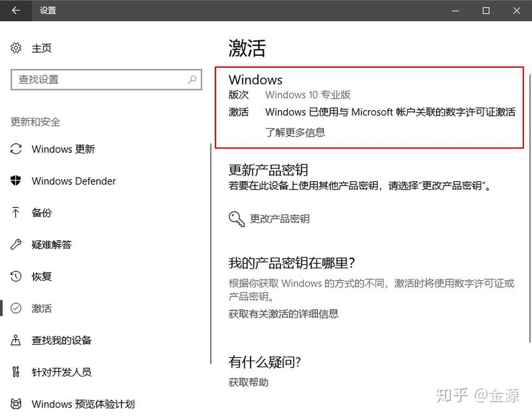
Task: Click the Windows Insider Program cat icon
Action: [16, 404]
